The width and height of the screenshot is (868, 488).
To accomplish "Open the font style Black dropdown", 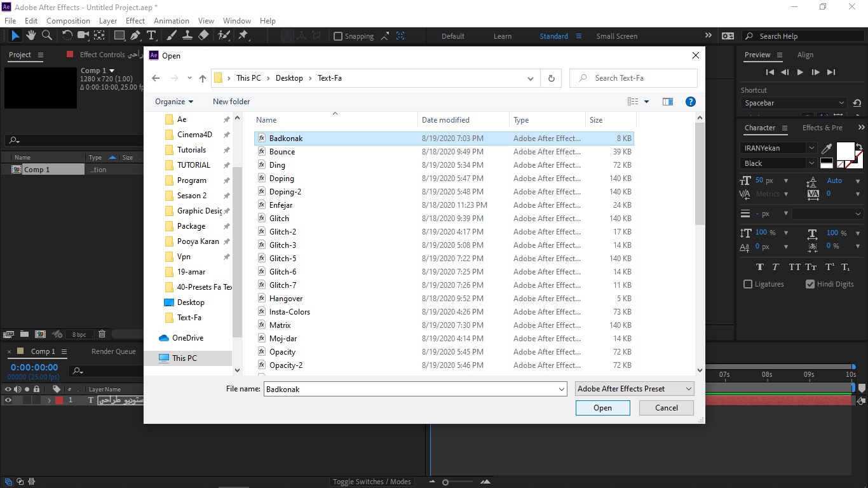I will coord(811,163).
